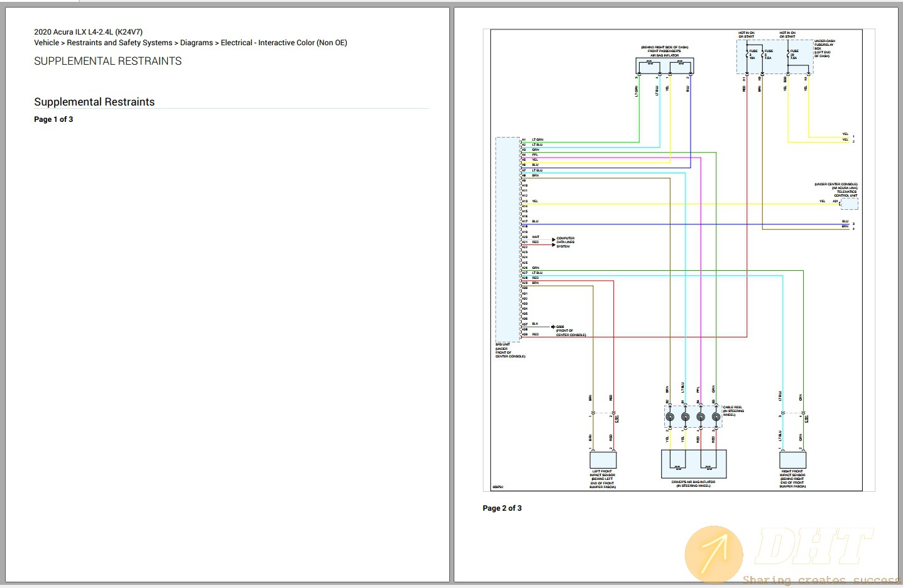Click the "Page 1 of 3" label

(53, 119)
